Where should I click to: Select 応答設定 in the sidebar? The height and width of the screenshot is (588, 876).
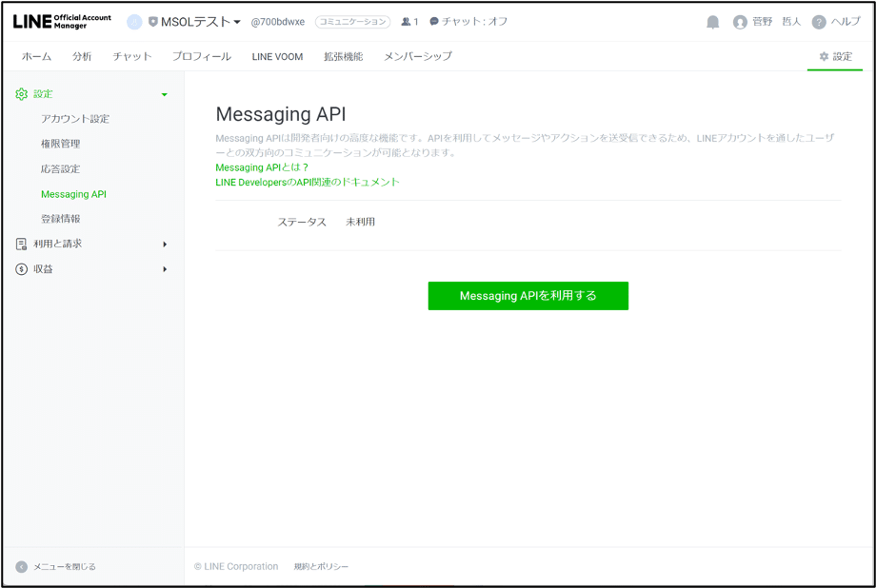(60, 169)
